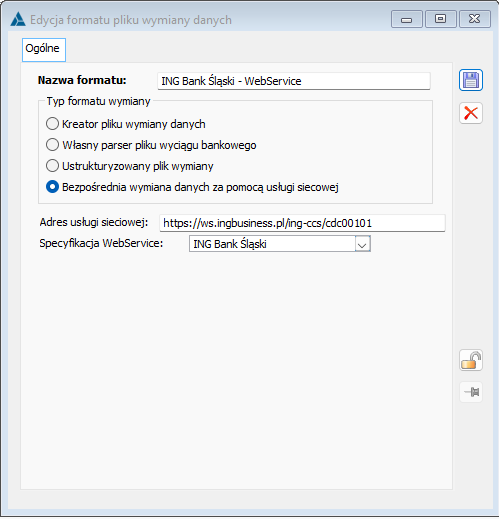Click the open padlock icon

pyautogui.click(x=471, y=360)
